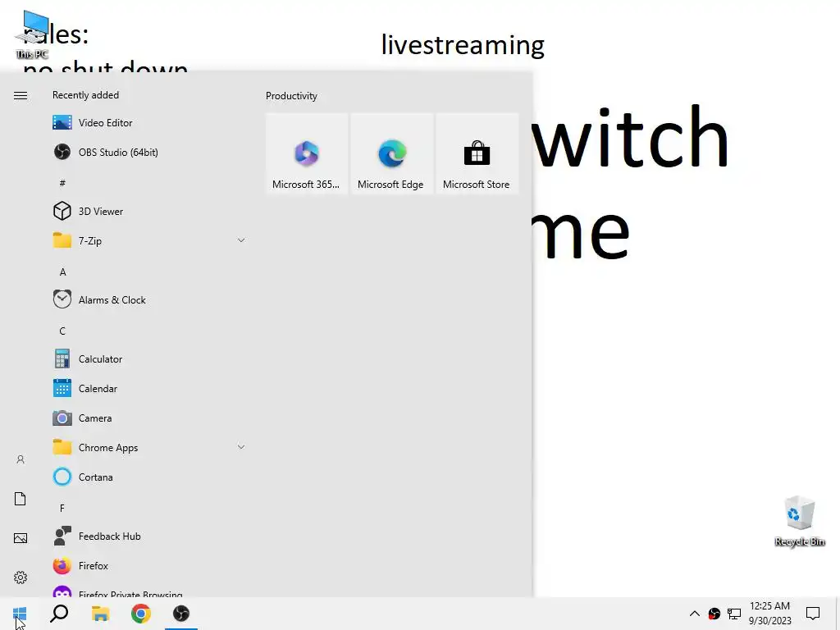Image resolution: width=840 pixels, height=630 pixels.
Task: Launch Google Chrome from taskbar
Action: pos(141,614)
